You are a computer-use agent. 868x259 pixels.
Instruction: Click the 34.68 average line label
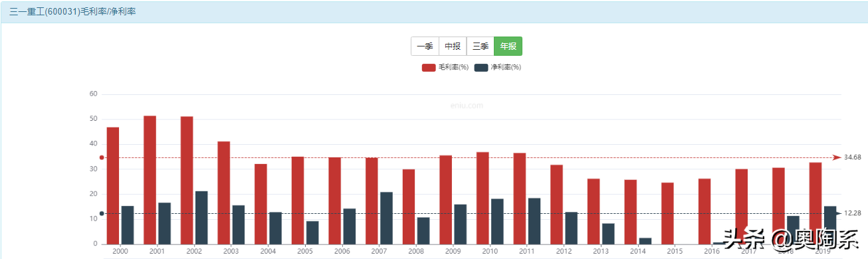point(853,157)
